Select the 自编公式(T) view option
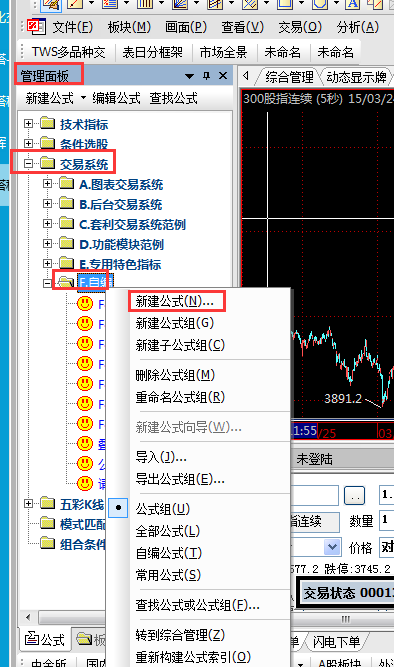Image resolution: width=394 pixels, height=667 pixels. coord(168,553)
